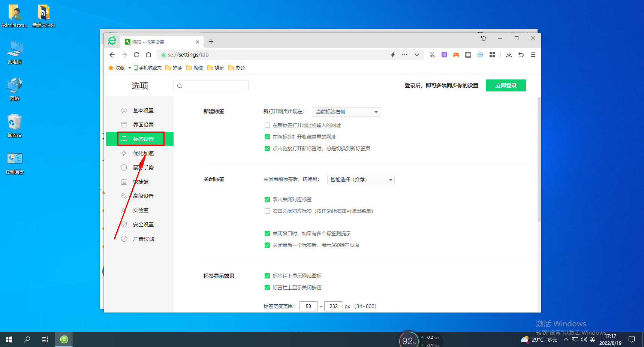The image size is (644, 347).
Task: Select 安全设置 in the sidebar
Action: coord(140,224)
